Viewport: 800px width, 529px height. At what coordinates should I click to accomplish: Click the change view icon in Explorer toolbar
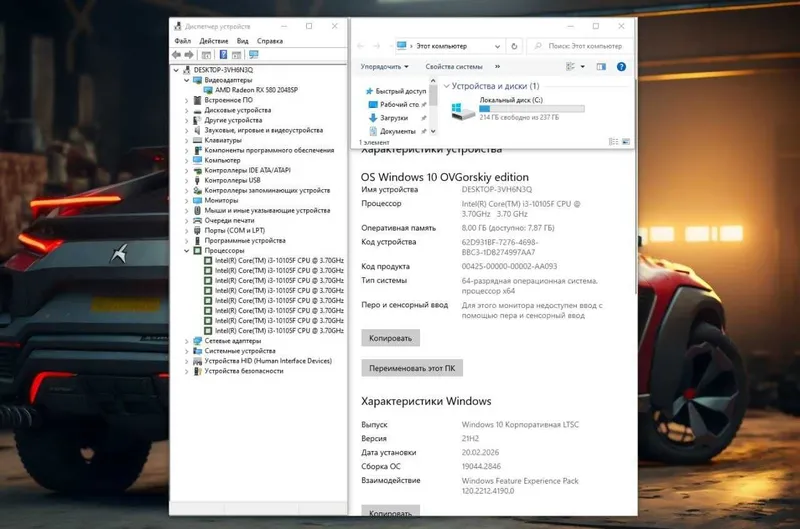tap(570, 67)
